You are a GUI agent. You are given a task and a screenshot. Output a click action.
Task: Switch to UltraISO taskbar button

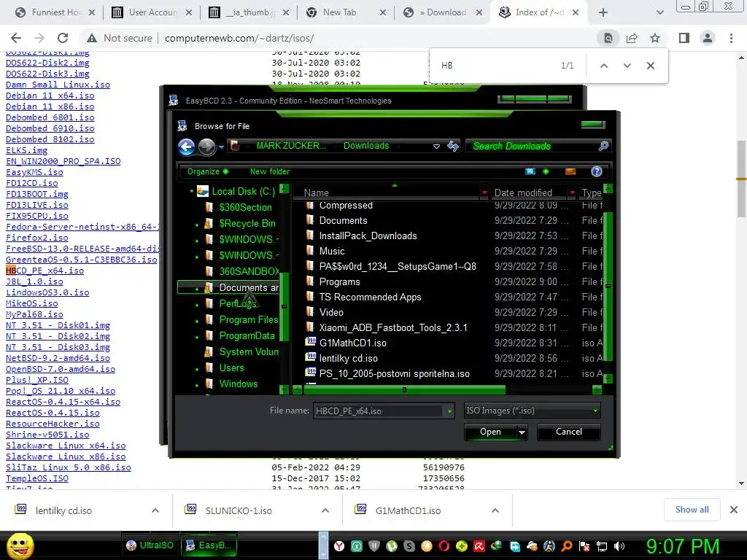pyautogui.click(x=150, y=545)
